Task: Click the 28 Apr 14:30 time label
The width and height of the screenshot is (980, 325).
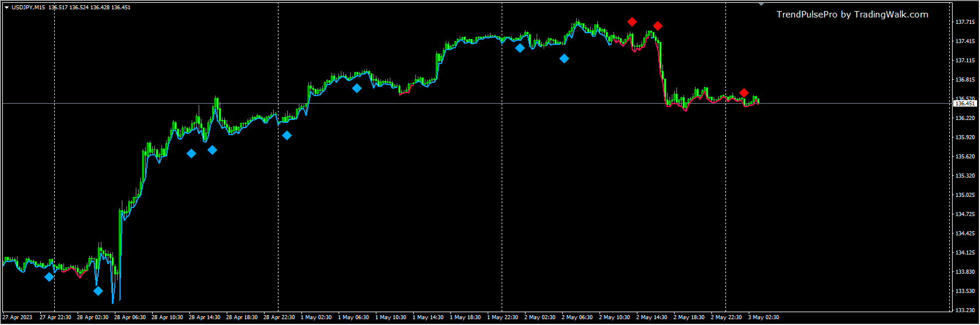Action: point(205,317)
